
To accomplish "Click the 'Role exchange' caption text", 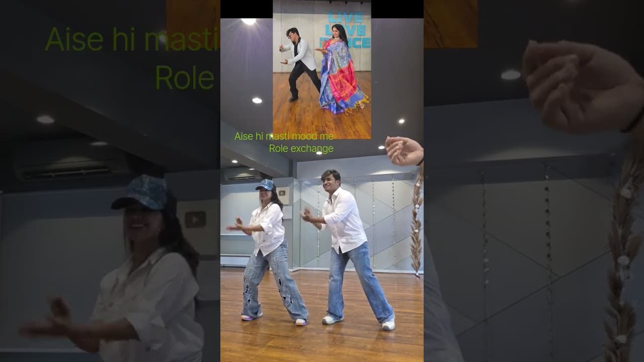I will [x=301, y=149].
